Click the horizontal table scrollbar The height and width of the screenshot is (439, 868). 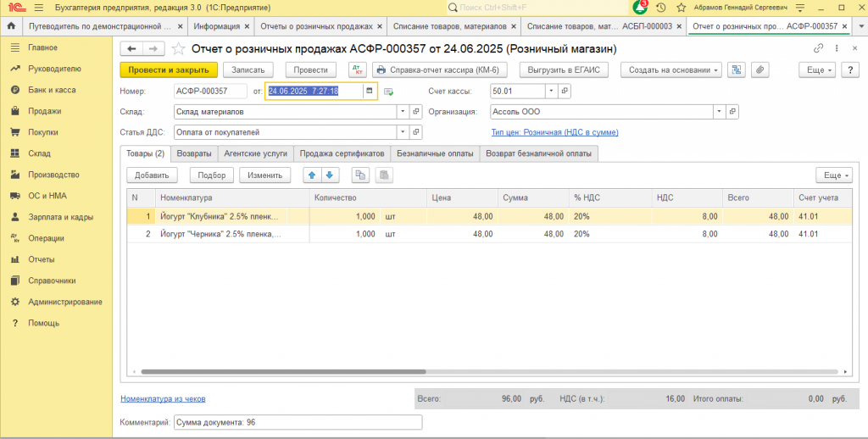(x=283, y=372)
